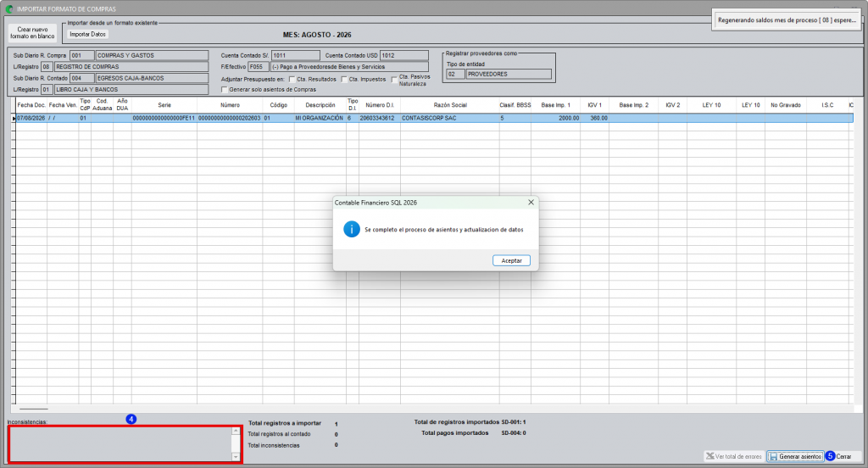Click the date cell 07/08/2026

(31, 118)
